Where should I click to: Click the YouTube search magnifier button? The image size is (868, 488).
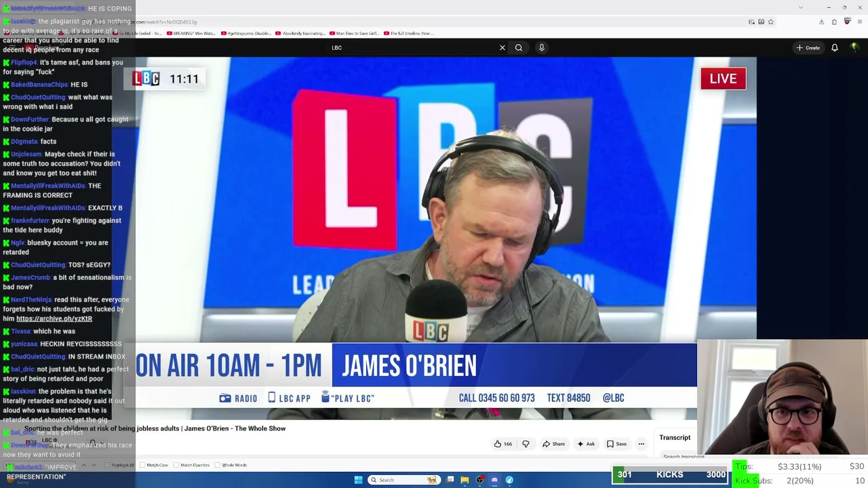pyautogui.click(x=519, y=47)
